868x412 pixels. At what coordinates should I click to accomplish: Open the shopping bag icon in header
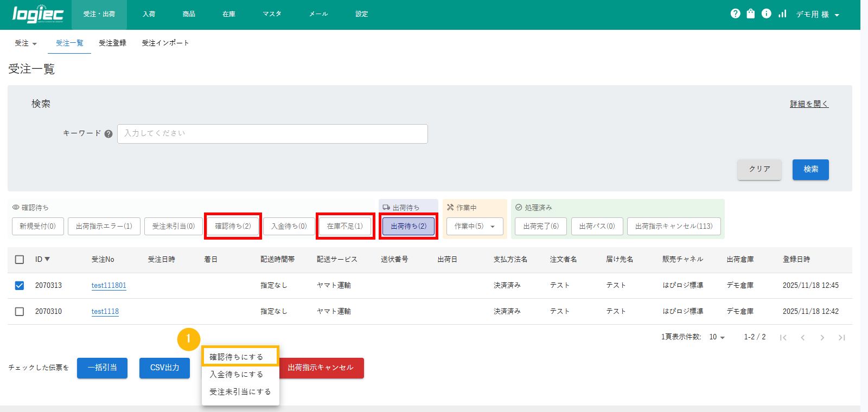(x=750, y=14)
